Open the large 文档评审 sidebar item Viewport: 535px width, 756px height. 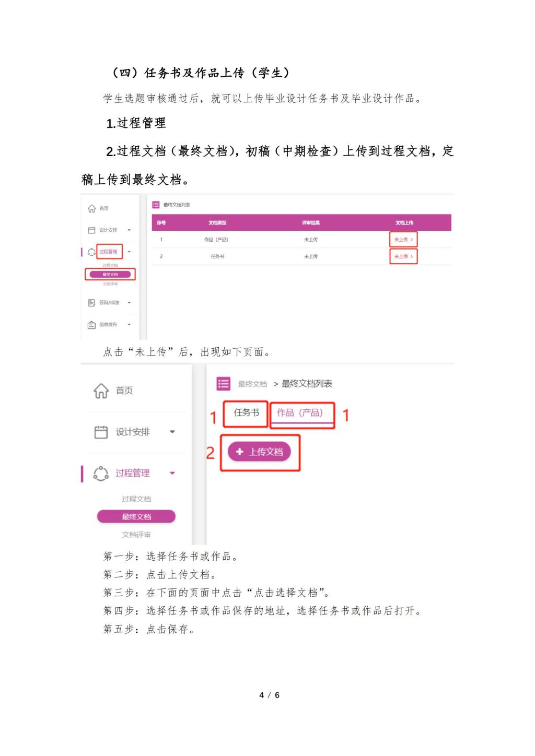click(x=136, y=535)
